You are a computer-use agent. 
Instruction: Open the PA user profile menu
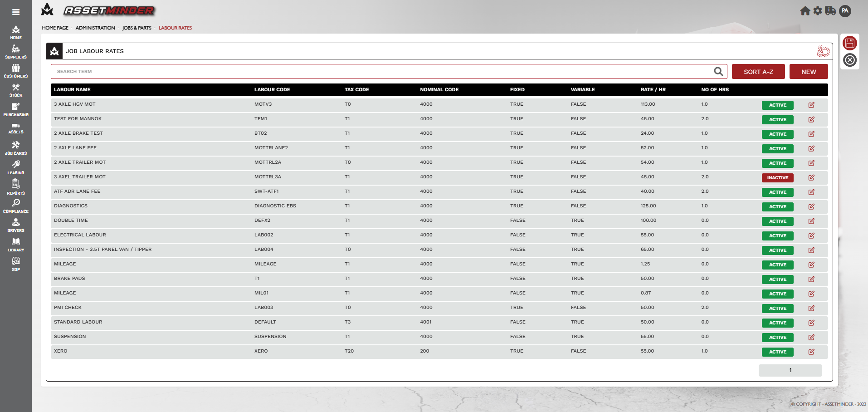845,11
